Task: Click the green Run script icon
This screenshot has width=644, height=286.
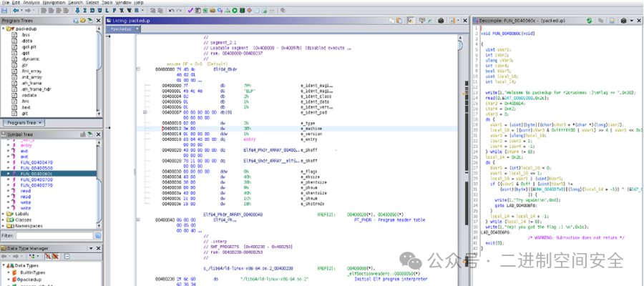Action: [x=234, y=12]
